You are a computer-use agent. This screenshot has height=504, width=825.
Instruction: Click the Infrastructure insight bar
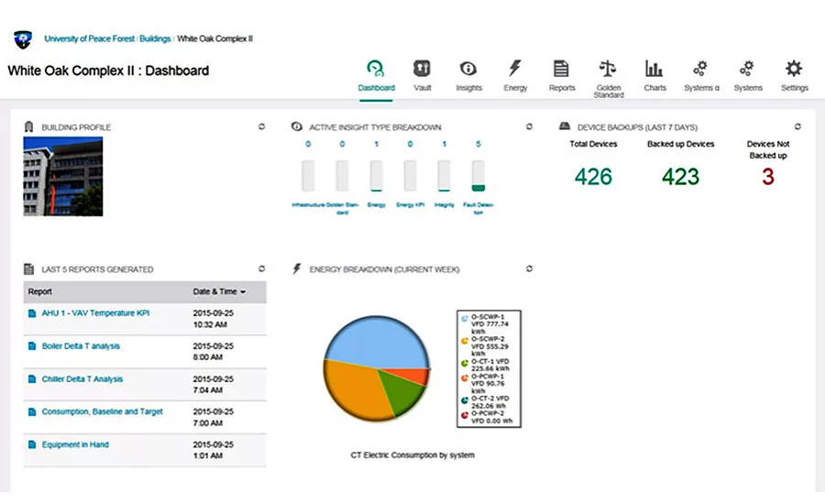pyautogui.click(x=308, y=176)
